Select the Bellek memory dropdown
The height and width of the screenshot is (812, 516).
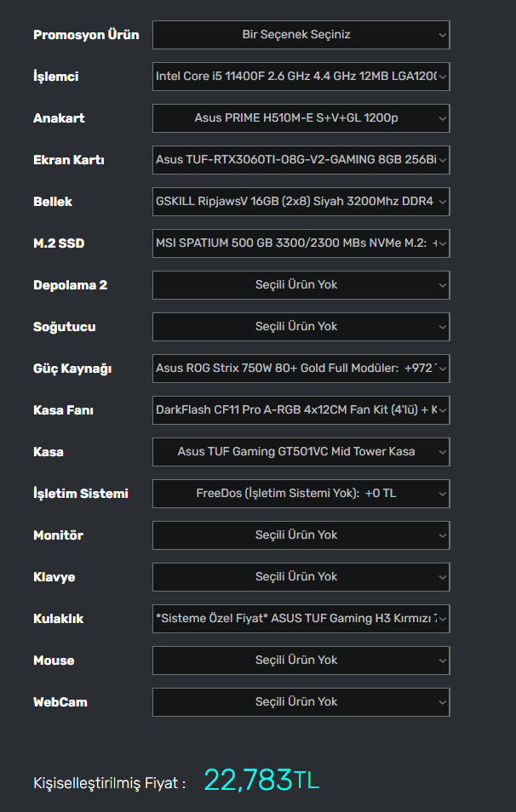point(301,202)
